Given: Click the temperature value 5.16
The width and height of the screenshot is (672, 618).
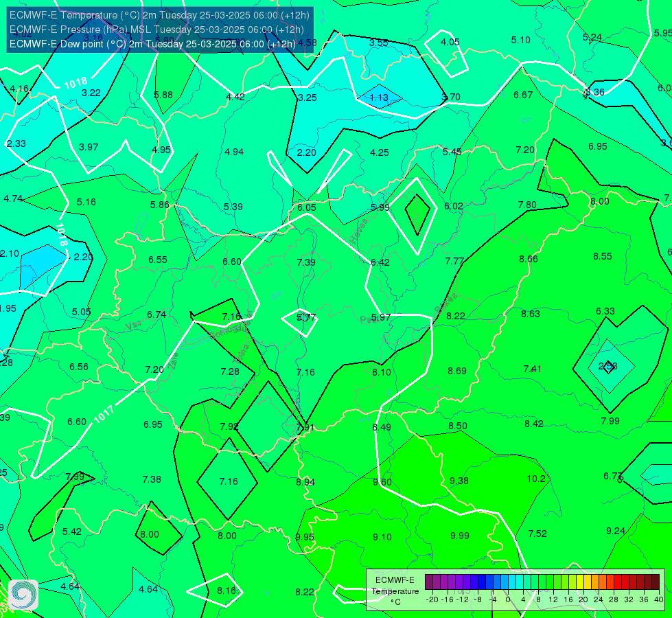Looking at the screenshot, I should pyautogui.click(x=86, y=202).
